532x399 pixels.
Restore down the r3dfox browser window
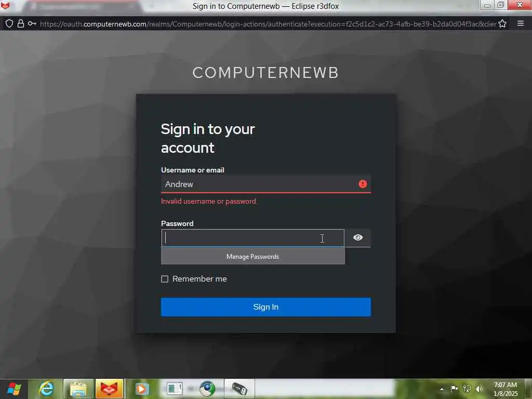pyautogui.click(x=501, y=5)
